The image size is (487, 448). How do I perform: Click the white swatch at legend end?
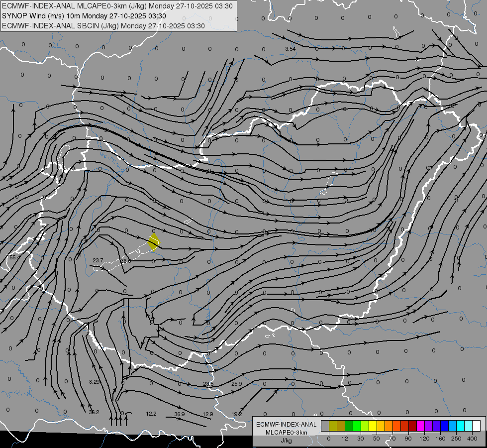476,426
